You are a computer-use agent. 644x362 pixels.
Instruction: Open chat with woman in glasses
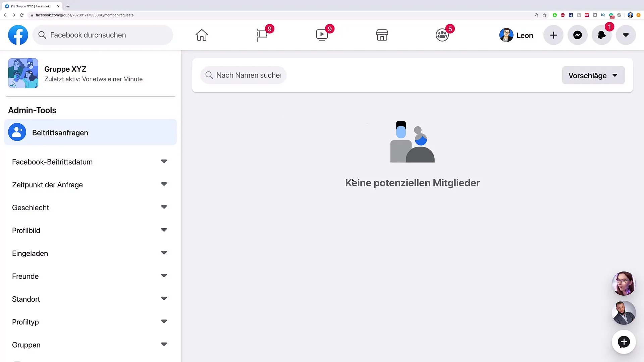click(624, 284)
